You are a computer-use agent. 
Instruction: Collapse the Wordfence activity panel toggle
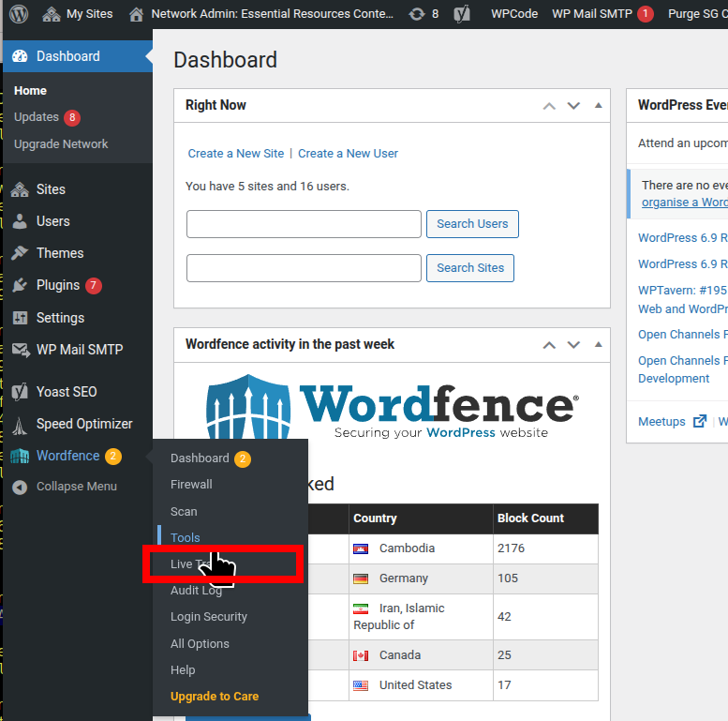(599, 344)
